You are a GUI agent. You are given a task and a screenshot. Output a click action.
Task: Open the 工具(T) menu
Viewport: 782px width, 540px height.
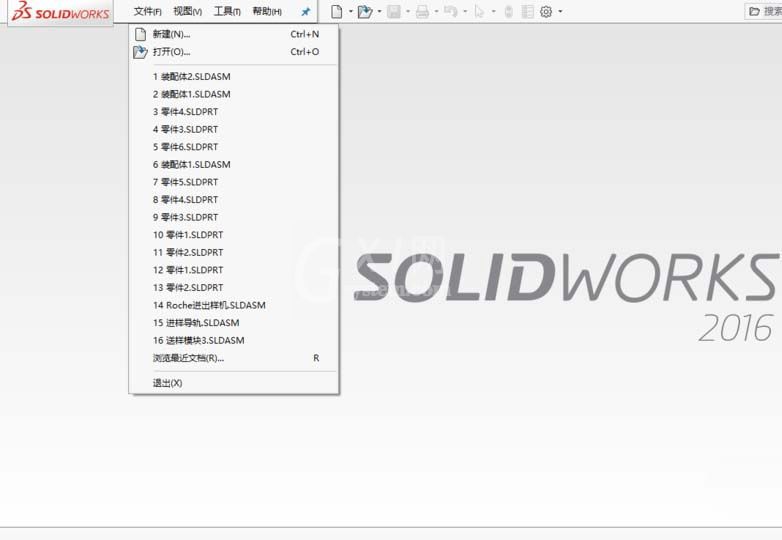pyautogui.click(x=227, y=11)
